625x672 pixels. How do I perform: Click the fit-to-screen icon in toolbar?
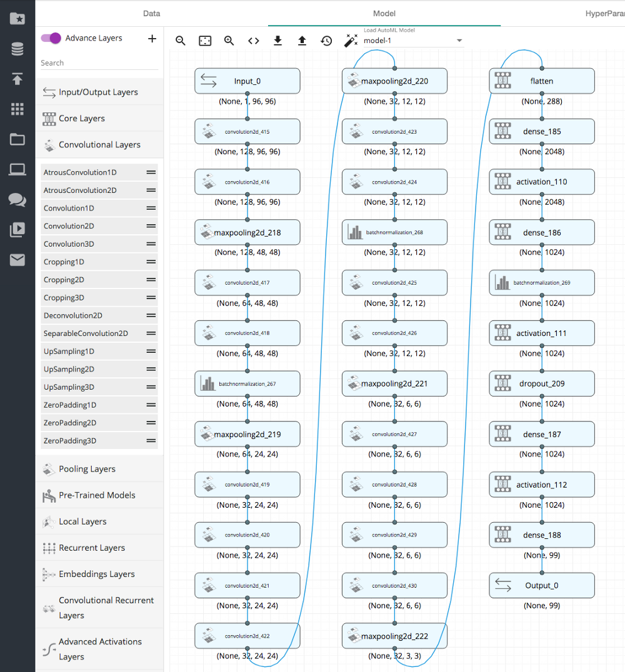click(205, 41)
